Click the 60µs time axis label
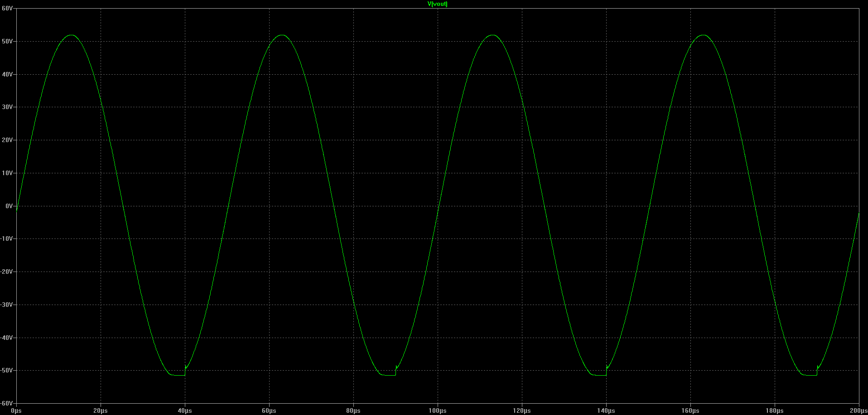868x415 pixels. (x=269, y=411)
